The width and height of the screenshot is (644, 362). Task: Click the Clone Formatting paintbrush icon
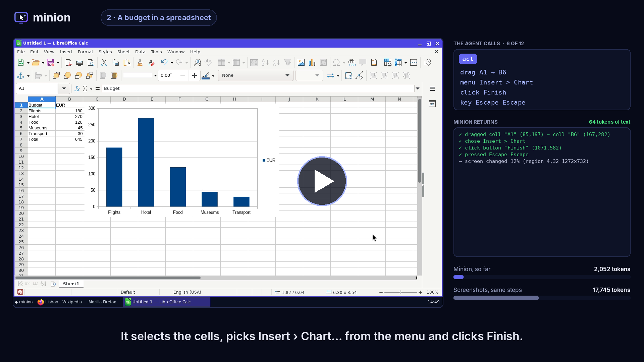click(140, 63)
